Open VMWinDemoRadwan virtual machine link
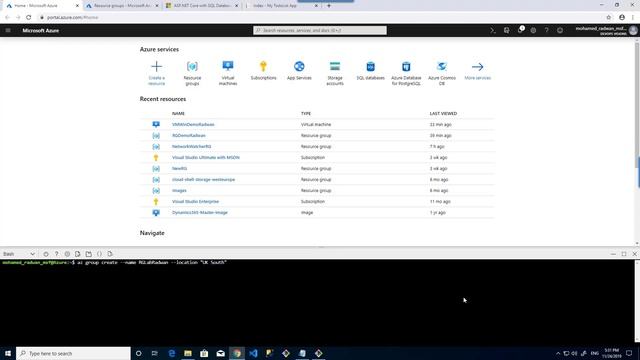 pos(193,124)
